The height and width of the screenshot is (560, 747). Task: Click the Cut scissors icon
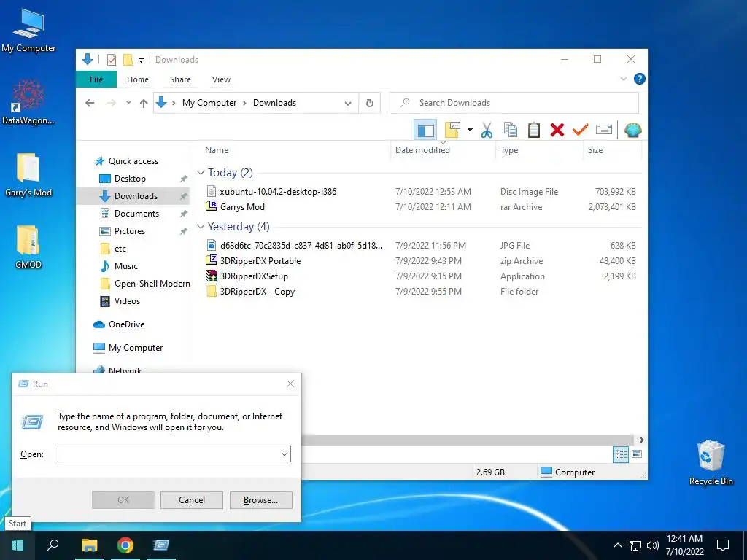pos(487,130)
